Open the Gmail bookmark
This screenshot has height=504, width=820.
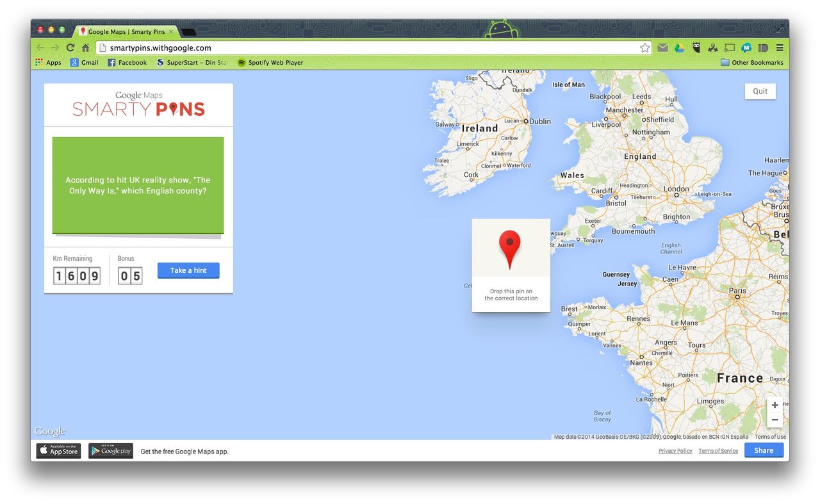click(x=85, y=63)
